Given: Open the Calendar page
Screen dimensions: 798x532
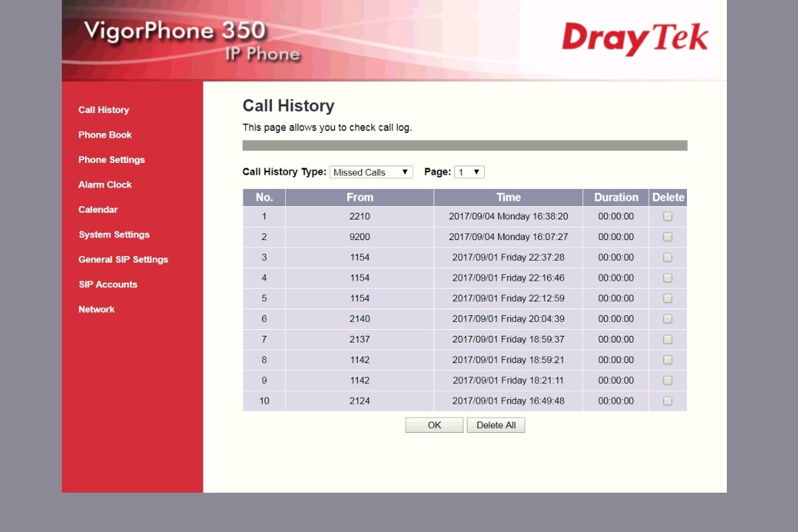Looking at the screenshot, I should click(x=98, y=209).
